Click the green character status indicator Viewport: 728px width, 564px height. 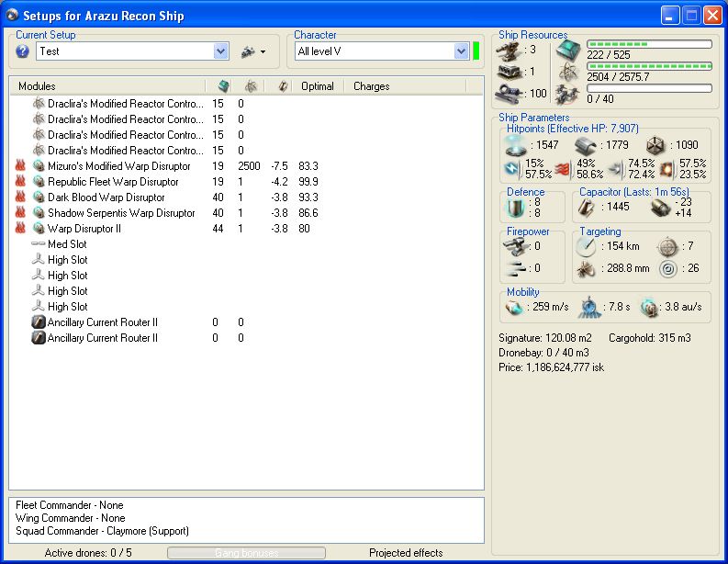[x=476, y=51]
